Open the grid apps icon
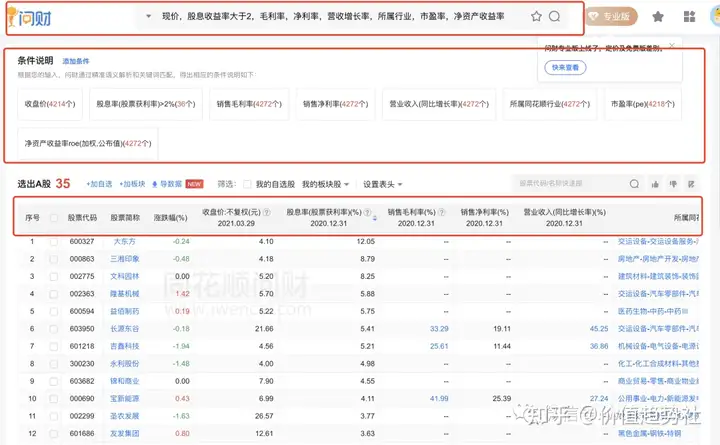 [x=689, y=17]
